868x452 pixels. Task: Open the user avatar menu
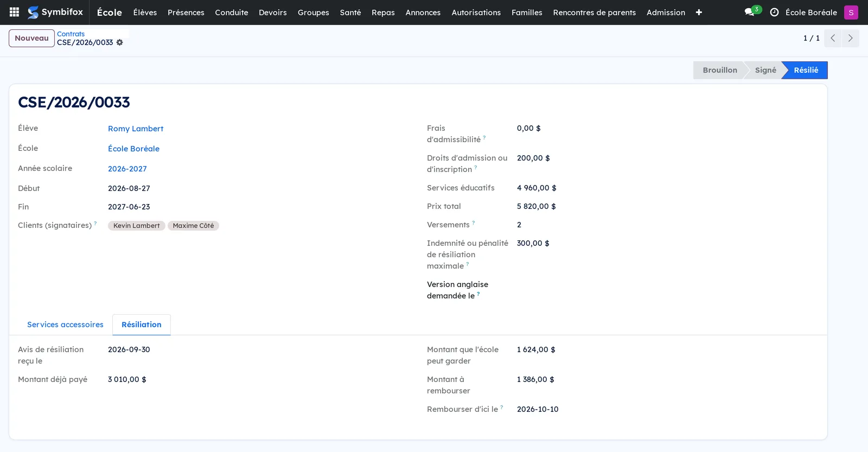point(851,12)
